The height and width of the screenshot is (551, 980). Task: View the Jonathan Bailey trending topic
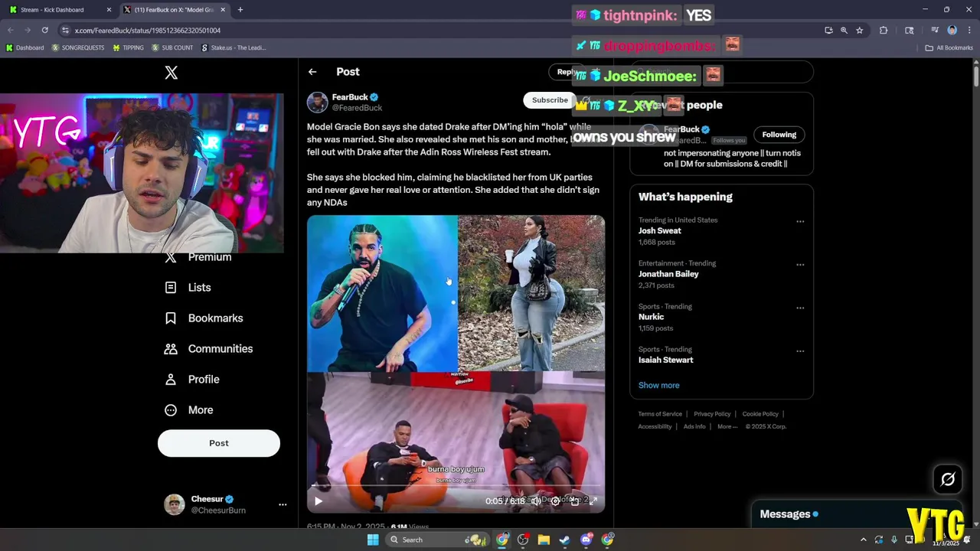668,274
